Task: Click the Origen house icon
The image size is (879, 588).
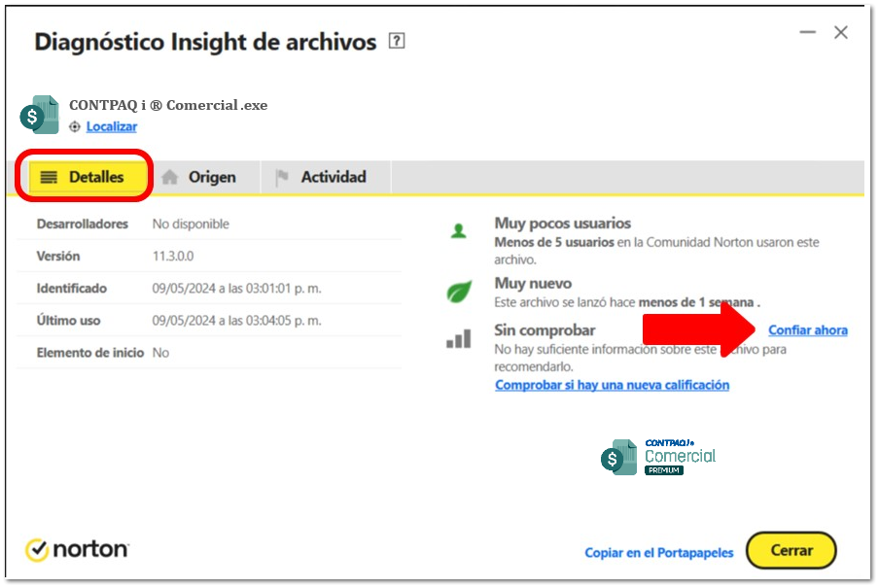Action: (x=169, y=177)
